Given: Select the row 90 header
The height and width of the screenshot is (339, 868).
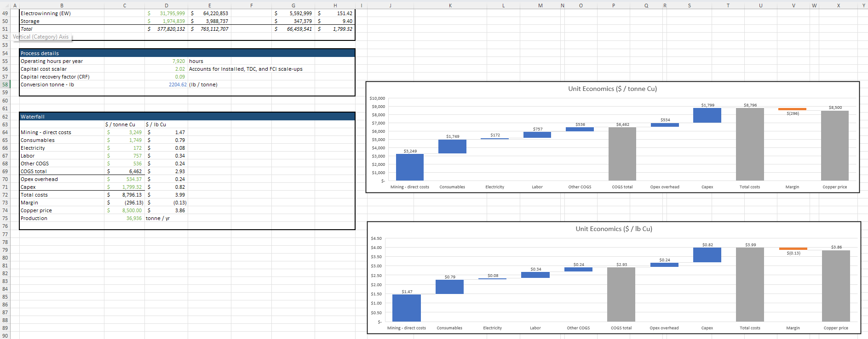Looking at the screenshot, I should [x=5, y=336].
